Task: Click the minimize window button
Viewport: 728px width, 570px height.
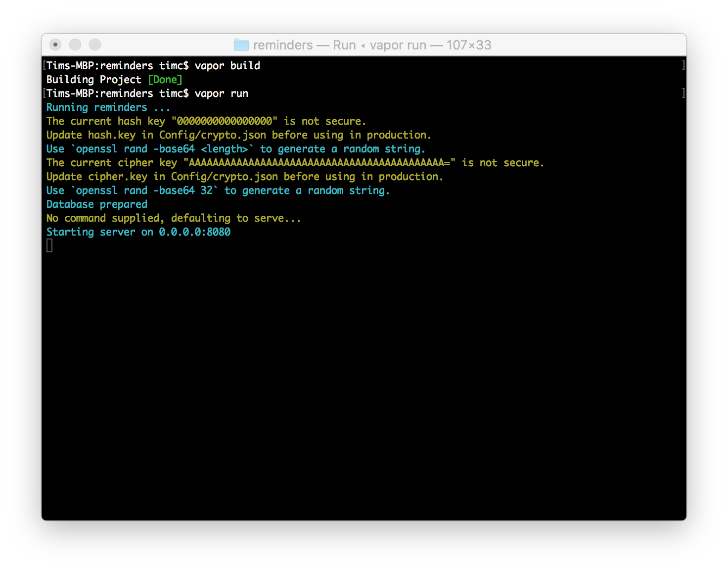Action: (x=75, y=45)
